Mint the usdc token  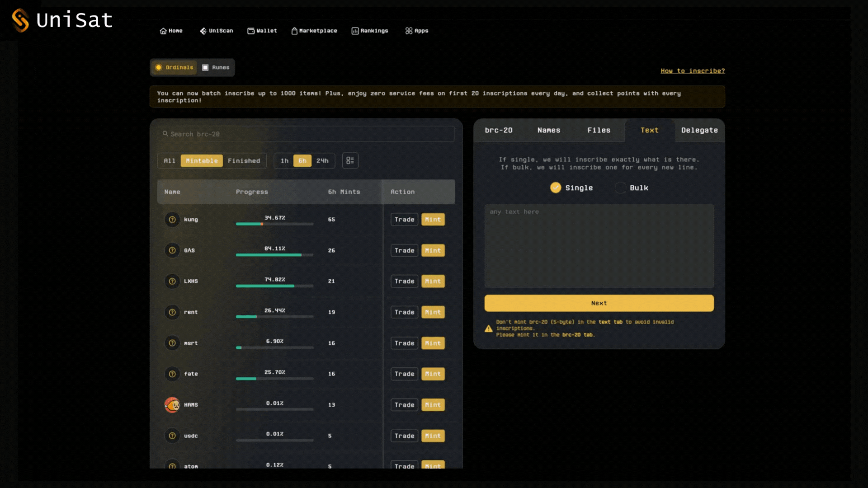click(x=433, y=436)
